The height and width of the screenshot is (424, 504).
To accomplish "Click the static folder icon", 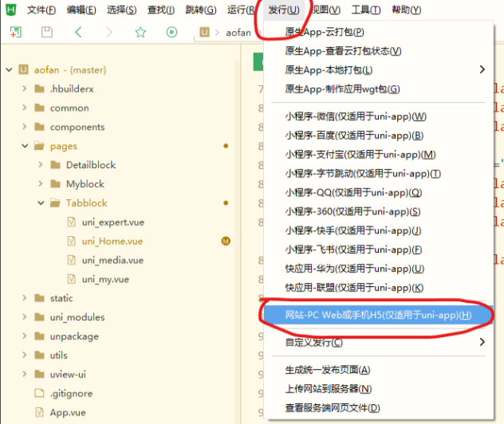I will (39, 298).
